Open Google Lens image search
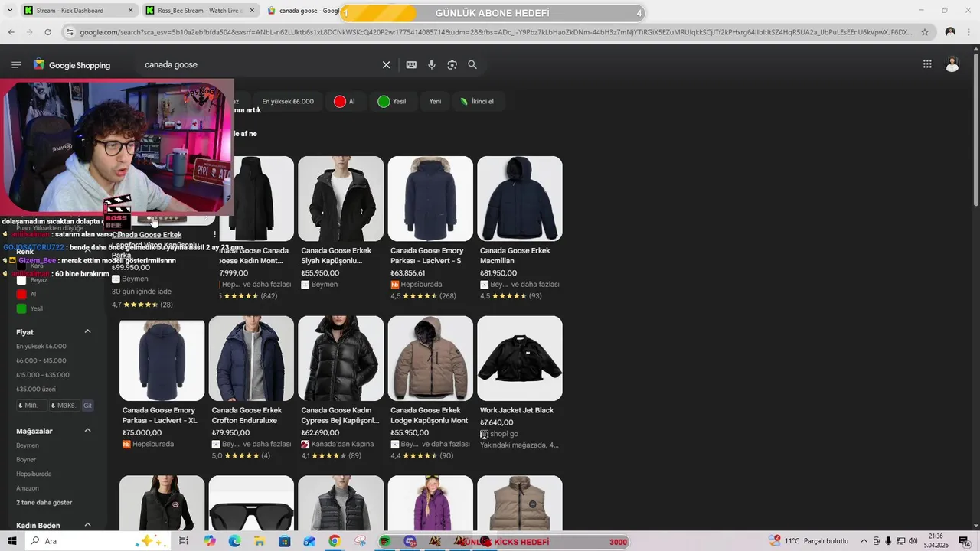Viewport: 980px width, 551px height. point(452,65)
